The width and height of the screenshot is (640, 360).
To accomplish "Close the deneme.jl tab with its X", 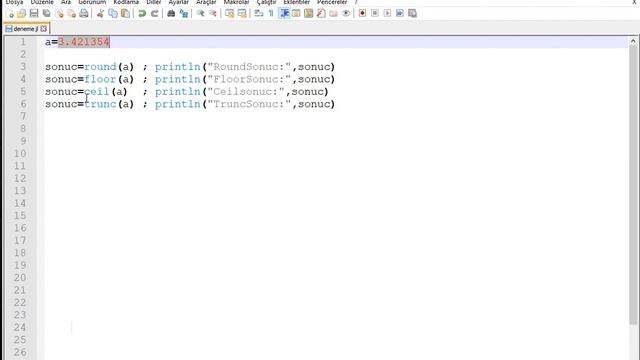I will (44, 29).
